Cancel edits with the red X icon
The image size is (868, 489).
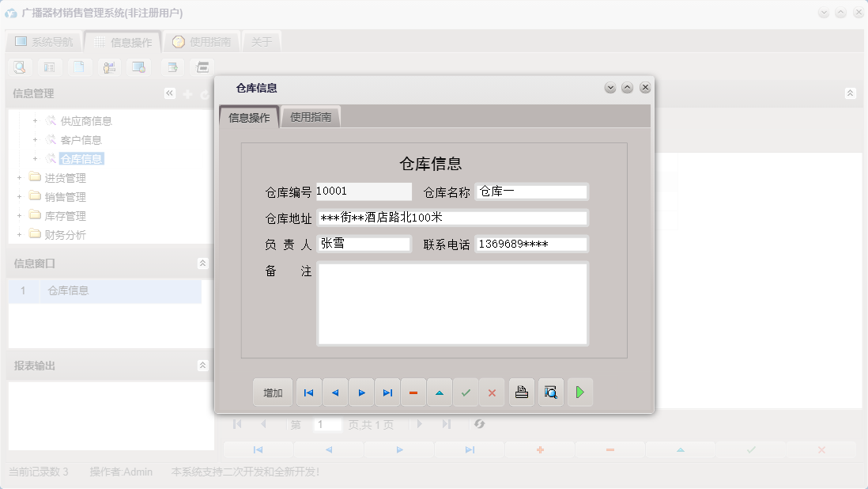click(492, 392)
